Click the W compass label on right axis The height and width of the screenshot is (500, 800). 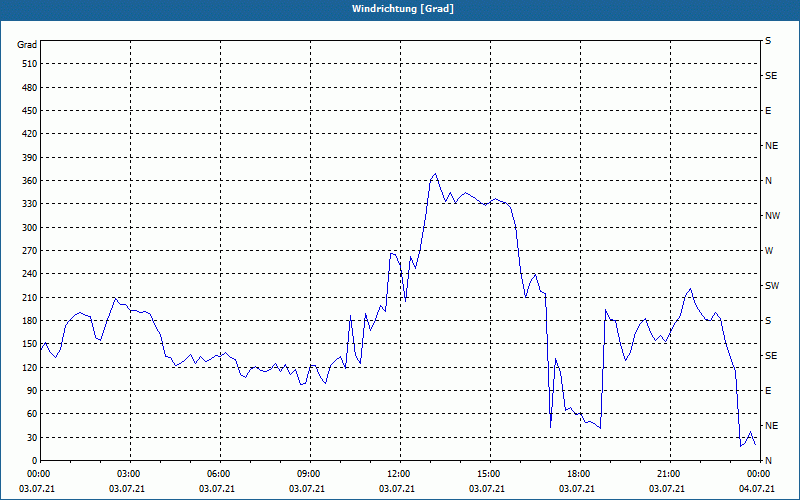[769, 251]
